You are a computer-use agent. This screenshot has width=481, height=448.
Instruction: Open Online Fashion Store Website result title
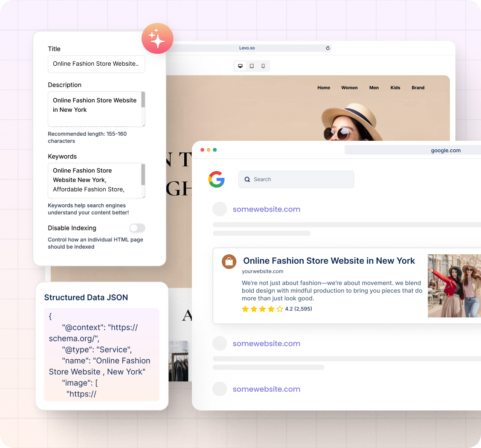329,261
